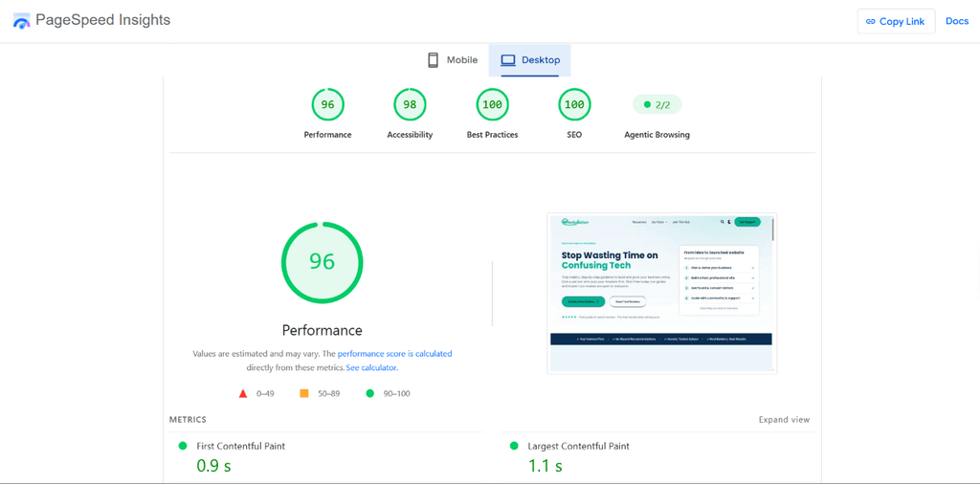980x484 pixels.
Task: Open the website screenshot thumbnail
Action: click(662, 294)
